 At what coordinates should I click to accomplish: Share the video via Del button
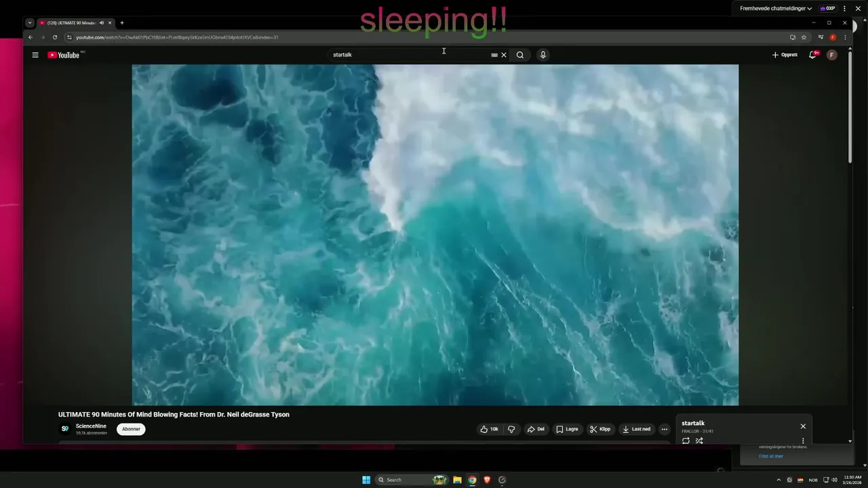pos(536,429)
